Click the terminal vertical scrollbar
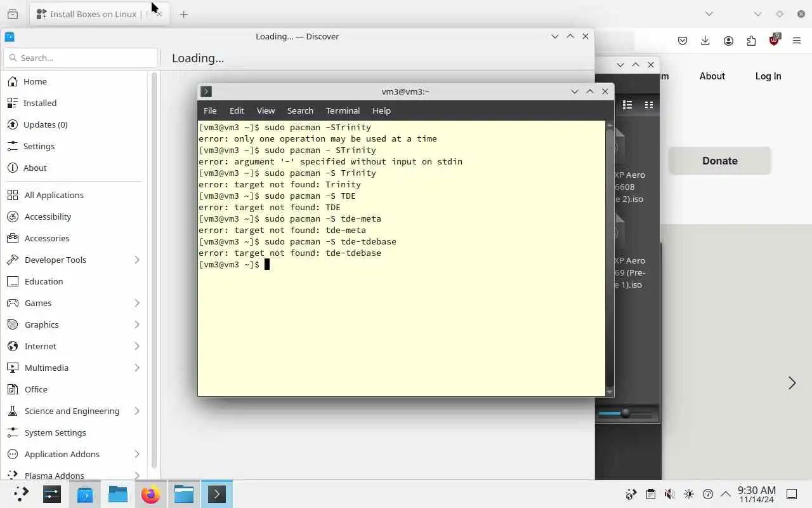The image size is (812, 508). pyautogui.click(x=610, y=257)
